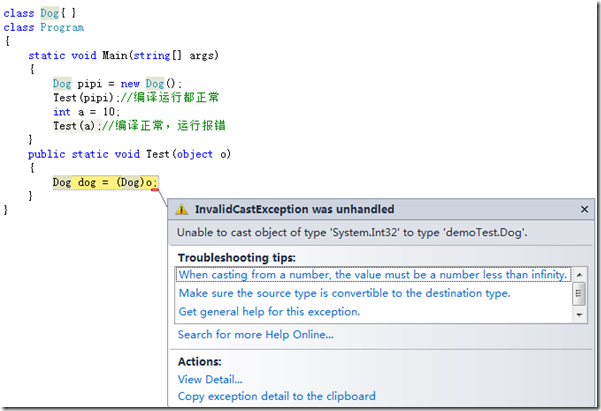The width and height of the screenshot is (601, 411).
Task: Click the 'static void Main' method signature
Action: click(x=123, y=56)
